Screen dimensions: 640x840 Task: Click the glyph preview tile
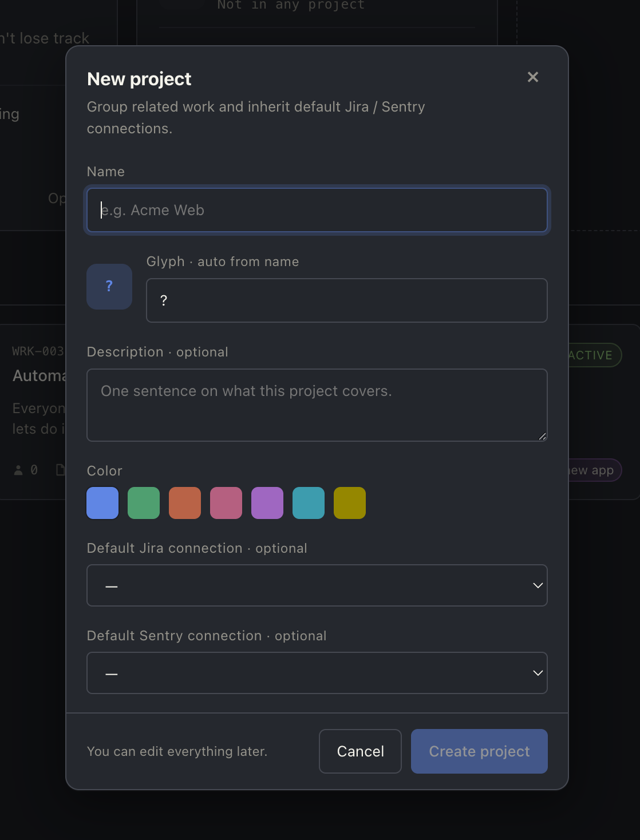pos(109,287)
